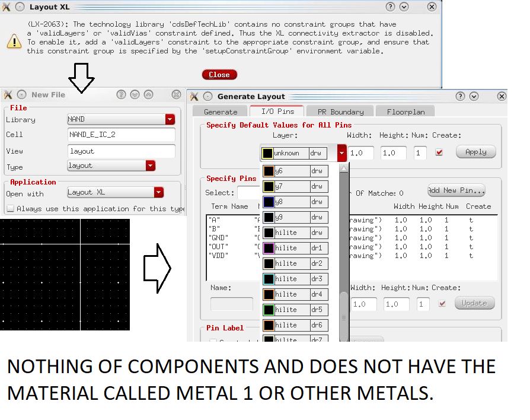Click shade-down arrow in Generate Layout titlebar
This screenshot has height=420, width=530.
click(x=474, y=96)
